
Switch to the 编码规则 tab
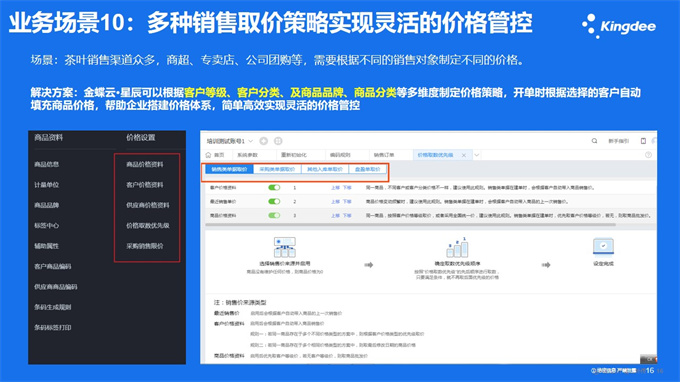point(340,155)
